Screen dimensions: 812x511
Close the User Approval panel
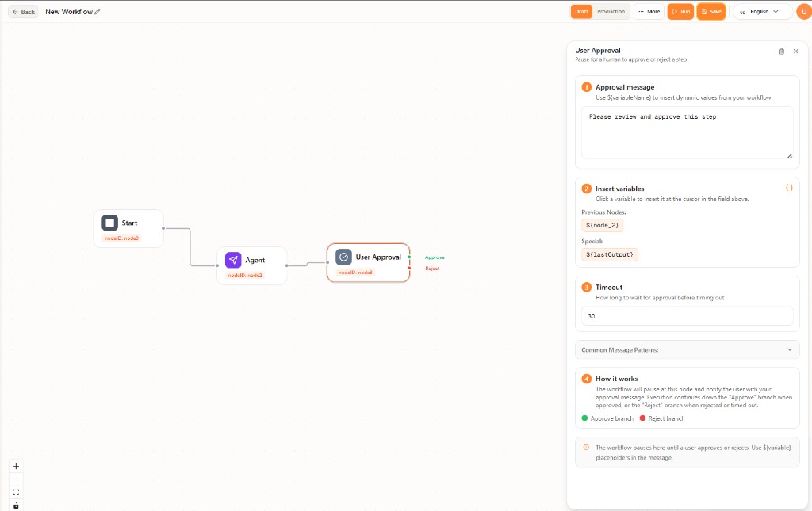795,51
